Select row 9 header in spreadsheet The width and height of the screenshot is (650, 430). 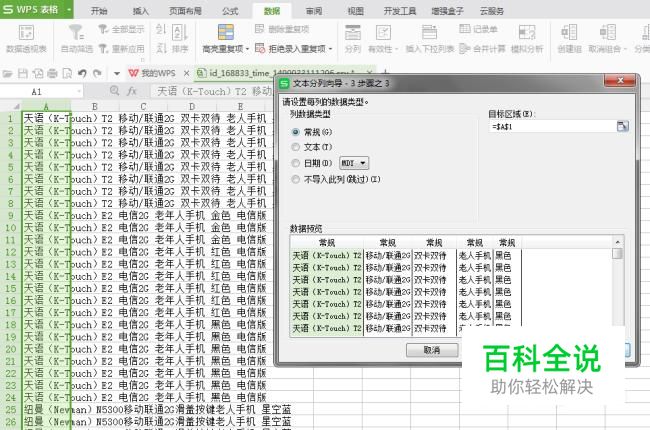tap(11, 215)
